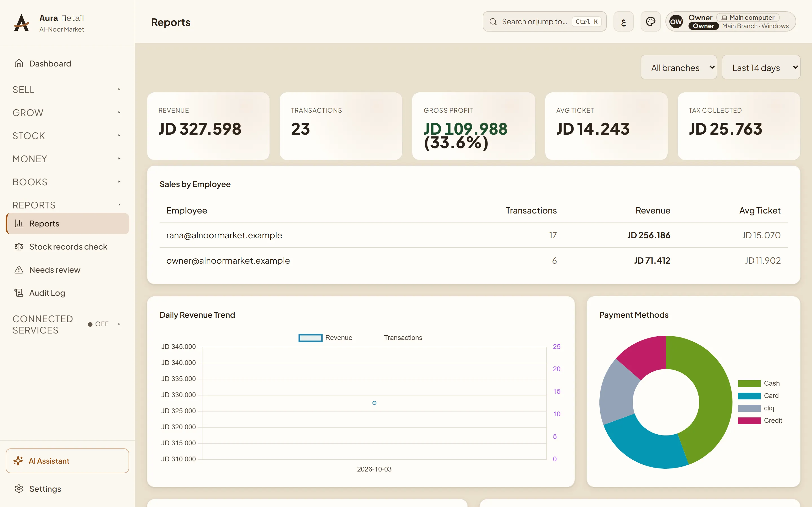Click the Needs review warning icon
Viewport: 812px width, 507px height.
coord(19,270)
